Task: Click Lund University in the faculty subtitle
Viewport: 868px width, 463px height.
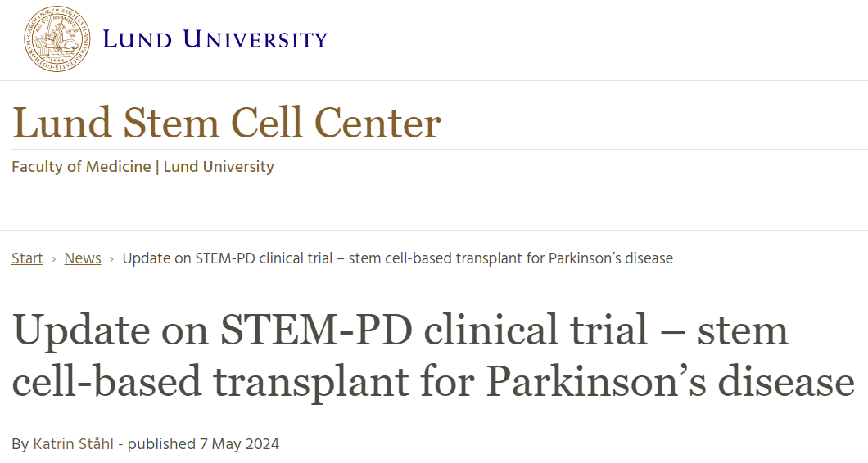Action: point(219,167)
